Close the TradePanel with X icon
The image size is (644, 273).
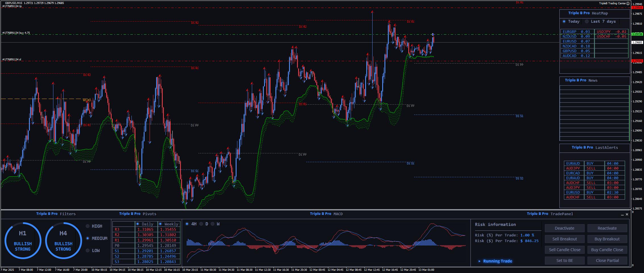coord(627,214)
